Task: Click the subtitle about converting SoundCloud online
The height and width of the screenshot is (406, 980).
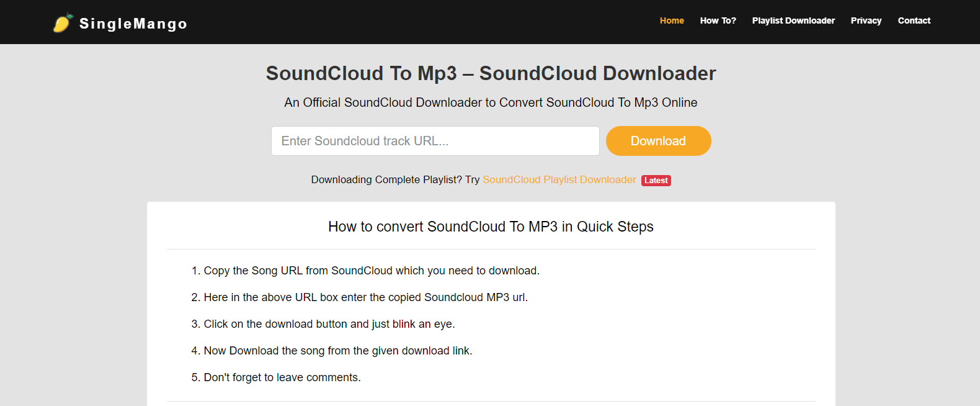Action: (x=490, y=102)
